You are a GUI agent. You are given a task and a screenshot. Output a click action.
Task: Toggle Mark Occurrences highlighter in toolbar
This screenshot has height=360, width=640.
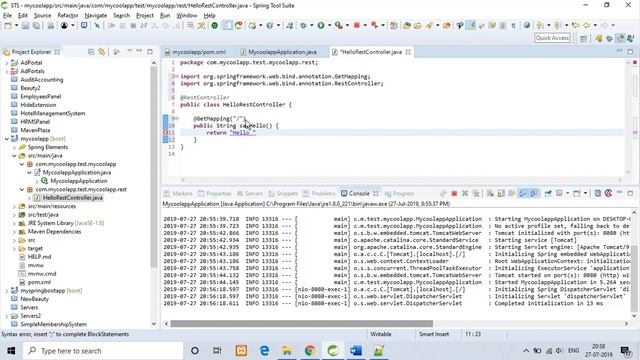point(471,26)
